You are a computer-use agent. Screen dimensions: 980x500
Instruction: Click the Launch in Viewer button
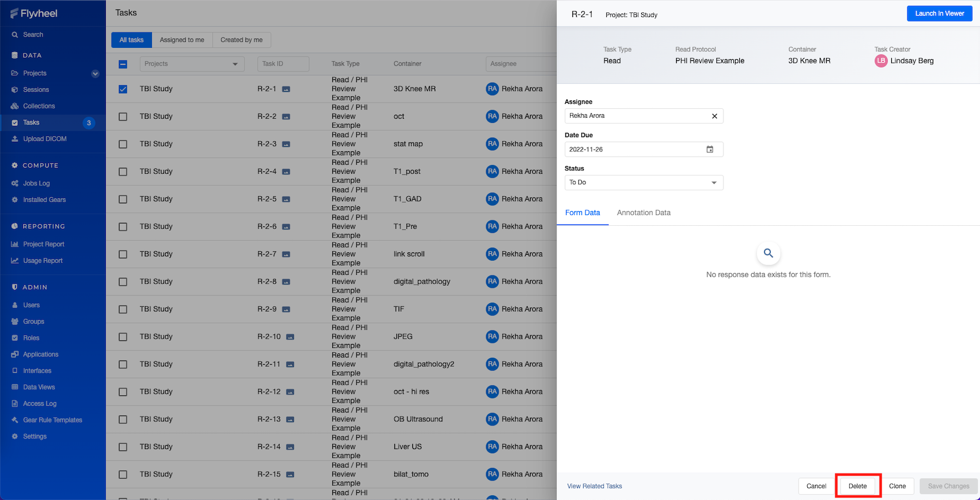[939, 14]
